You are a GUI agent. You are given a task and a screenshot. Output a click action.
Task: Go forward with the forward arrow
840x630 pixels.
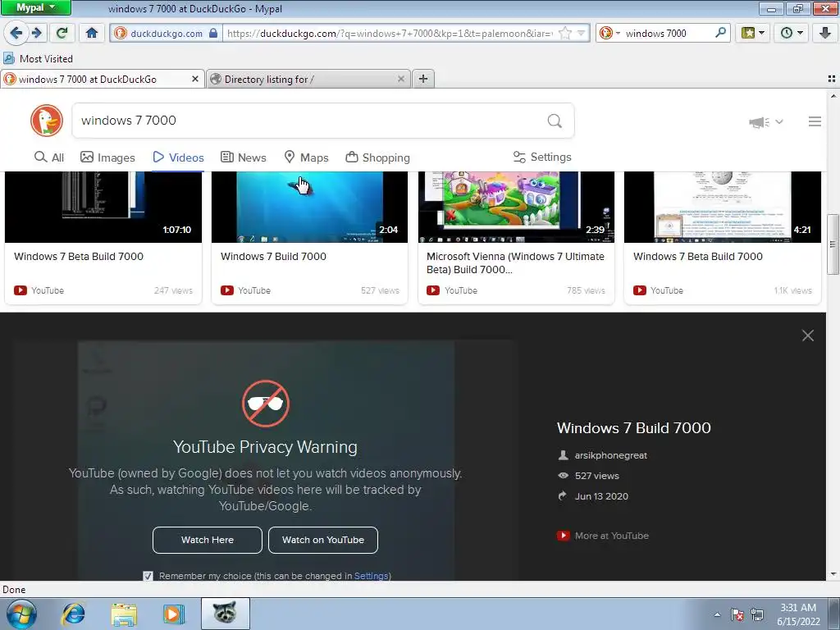click(36, 33)
